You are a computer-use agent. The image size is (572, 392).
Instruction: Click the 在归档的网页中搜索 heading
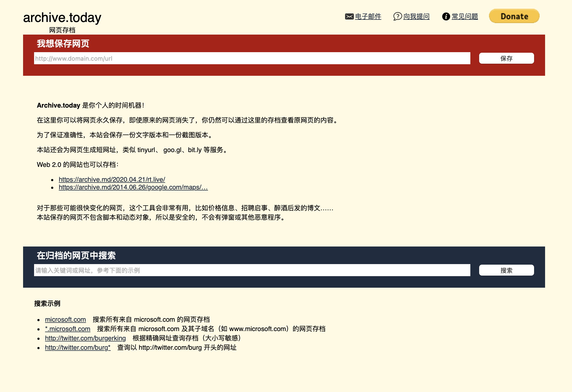76,256
